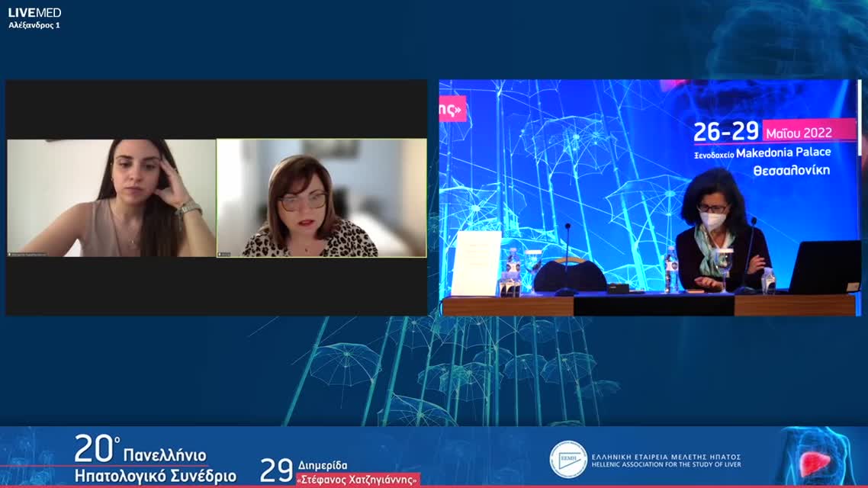Screen dimensions: 868x488
Task: Click the EEMH circular association logo
Action: click(x=568, y=460)
